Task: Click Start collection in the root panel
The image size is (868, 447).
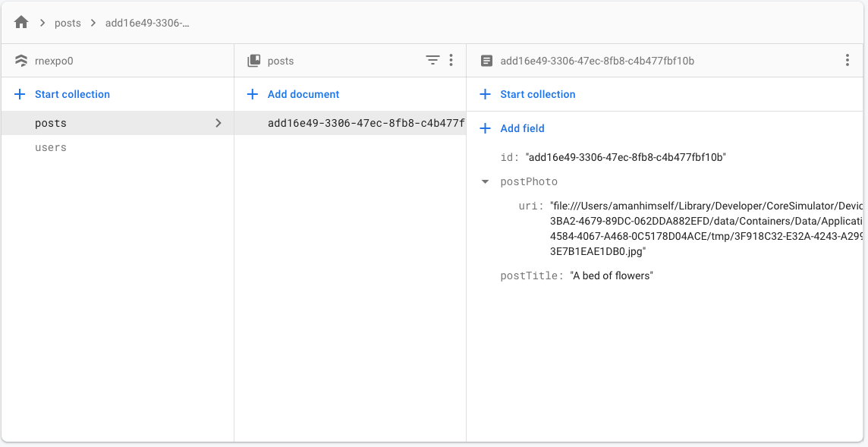Action: (x=71, y=94)
